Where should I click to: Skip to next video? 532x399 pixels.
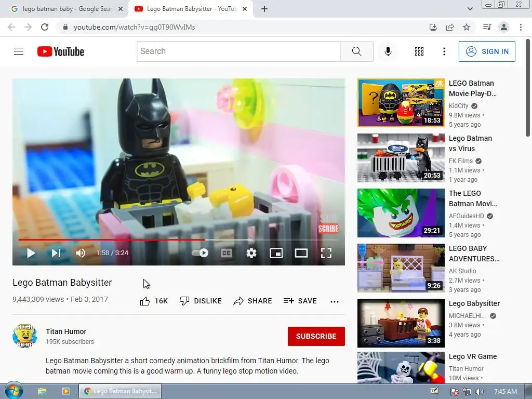click(x=56, y=253)
